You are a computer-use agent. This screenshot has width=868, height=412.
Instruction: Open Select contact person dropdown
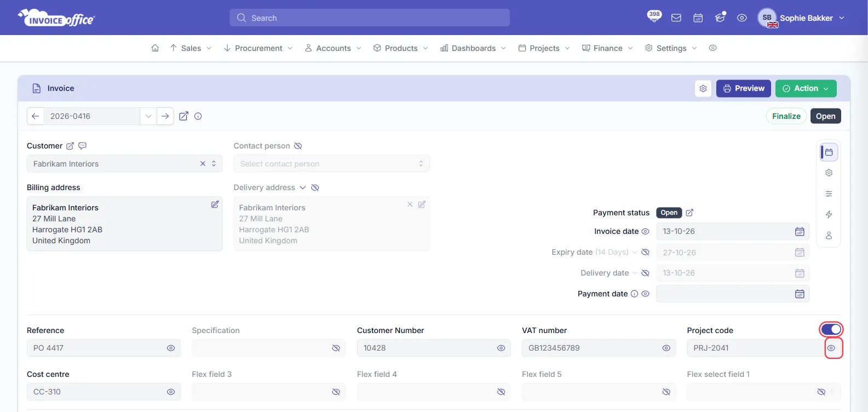click(x=332, y=164)
